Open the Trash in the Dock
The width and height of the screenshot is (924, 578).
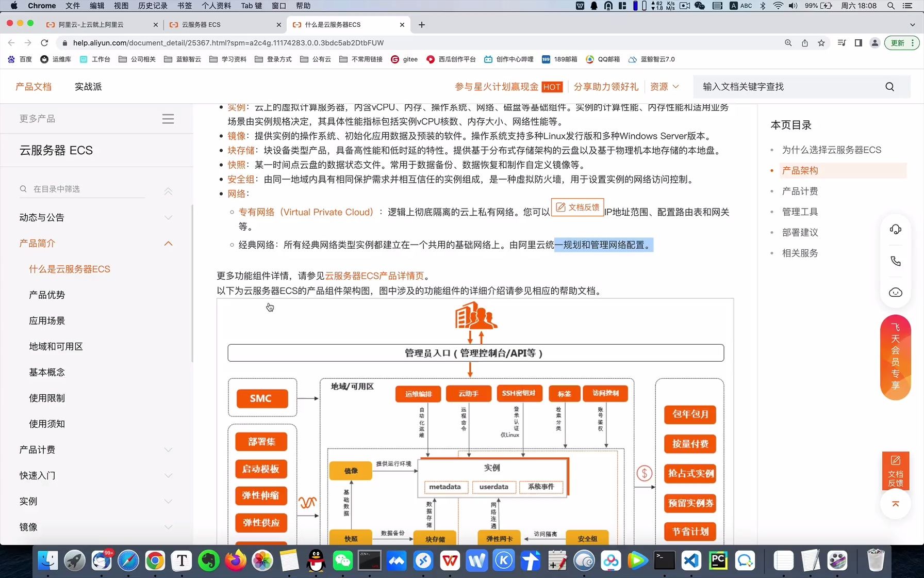[876, 560]
